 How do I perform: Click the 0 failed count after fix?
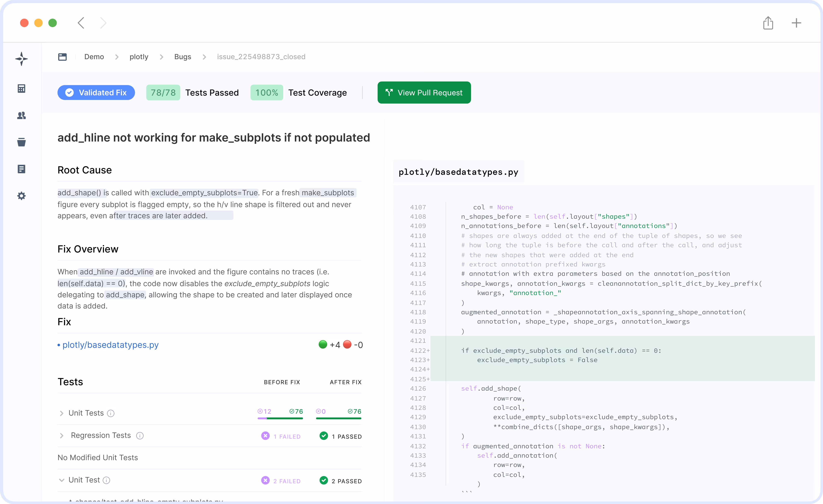[321, 412]
